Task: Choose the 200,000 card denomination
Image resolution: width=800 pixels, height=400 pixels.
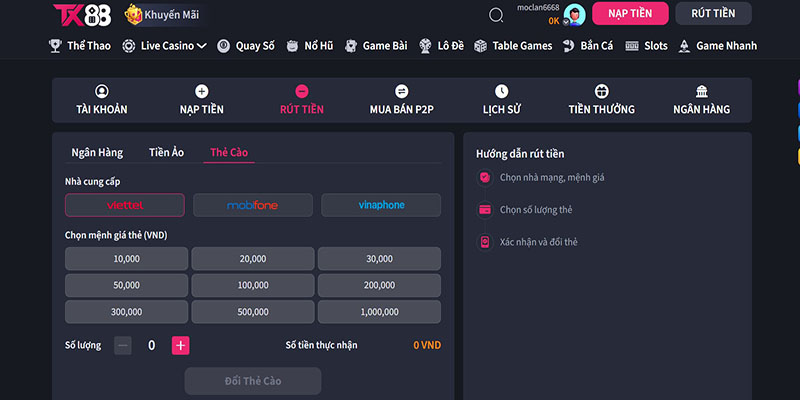Action: point(380,285)
